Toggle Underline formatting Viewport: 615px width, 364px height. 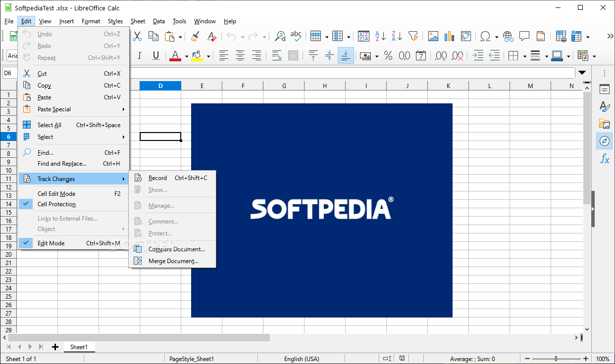pyautogui.click(x=156, y=56)
